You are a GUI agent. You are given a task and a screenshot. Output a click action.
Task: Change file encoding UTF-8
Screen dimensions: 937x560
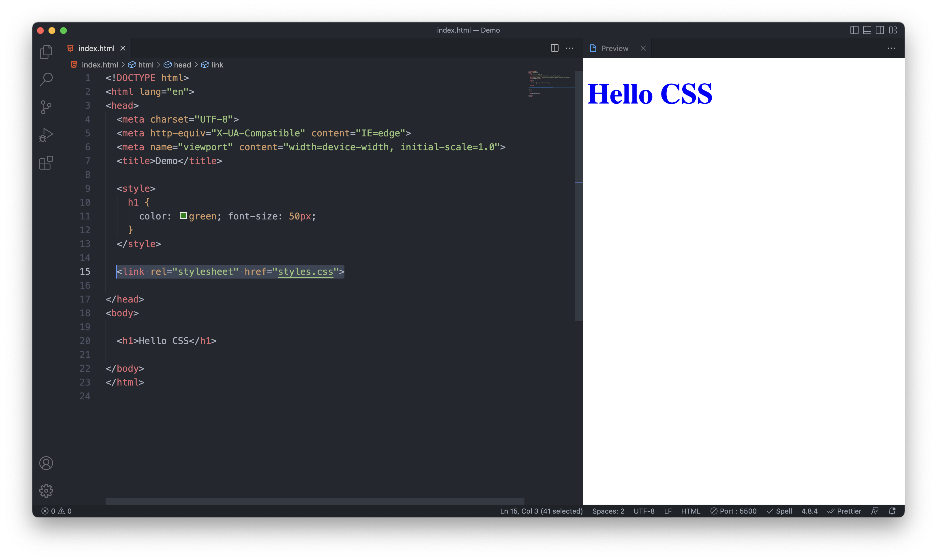pos(644,511)
